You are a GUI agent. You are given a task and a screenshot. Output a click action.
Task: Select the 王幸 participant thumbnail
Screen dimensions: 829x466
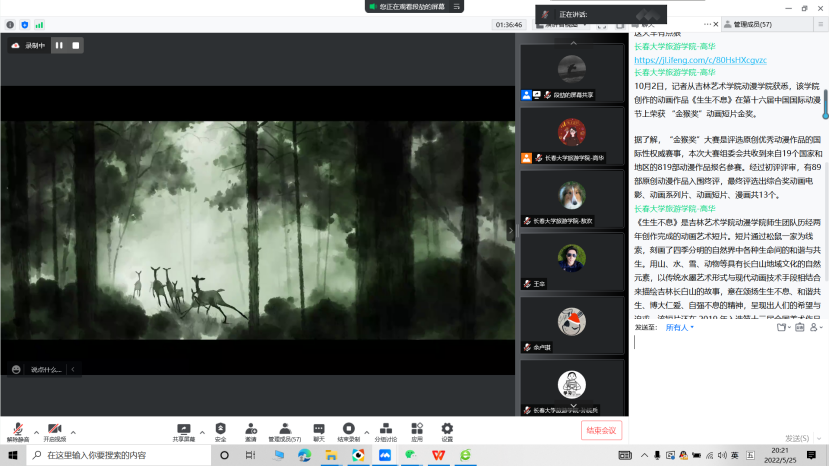tap(572, 262)
